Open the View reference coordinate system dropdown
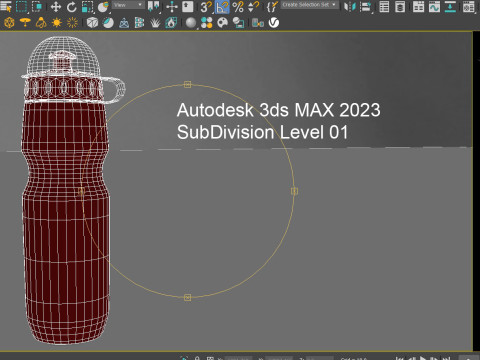This screenshot has height=360, width=480. [x=128, y=5]
